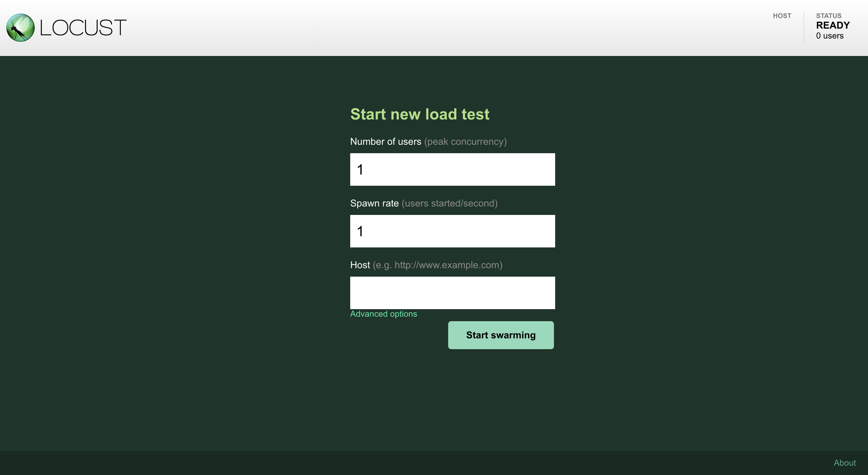Open Advanced options below the Host field
This screenshot has width=868, height=475.
[384, 313]
